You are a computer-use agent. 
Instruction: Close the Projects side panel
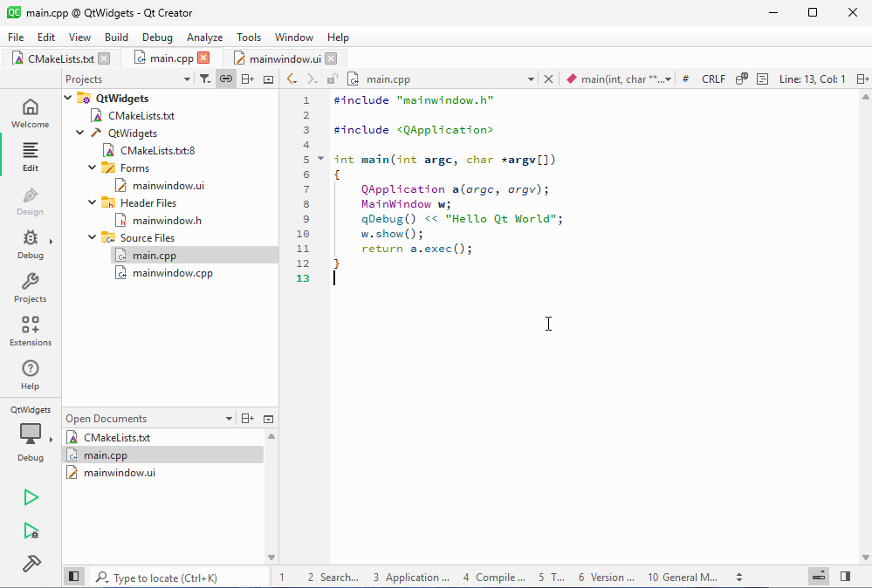pyautogui.click(x=268, y=79)
